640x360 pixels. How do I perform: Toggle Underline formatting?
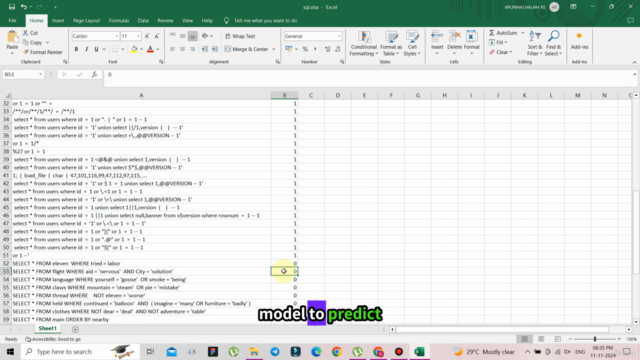pos(96,49)
